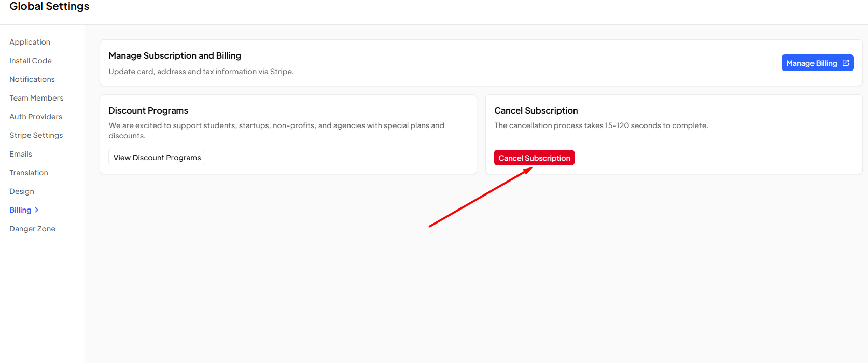Click the Global Settings page title
The height and width of the screenshot is (363, 868).
point(49,6)
